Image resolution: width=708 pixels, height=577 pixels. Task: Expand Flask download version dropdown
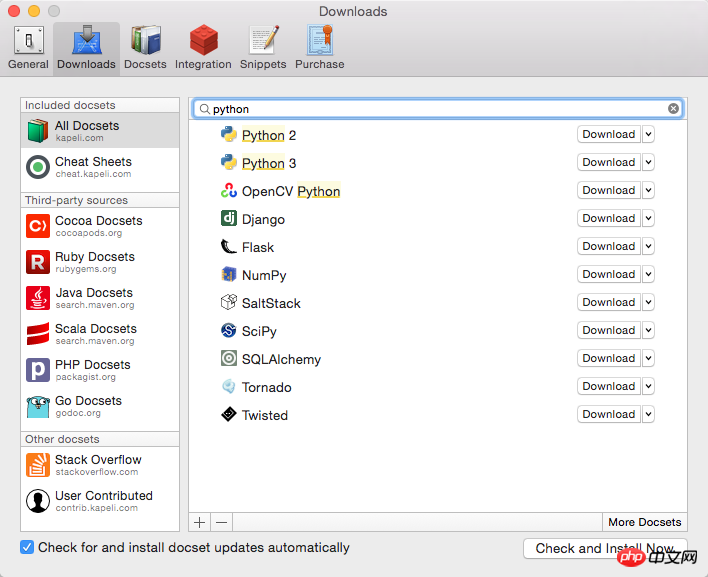click(x=648, y=246)
